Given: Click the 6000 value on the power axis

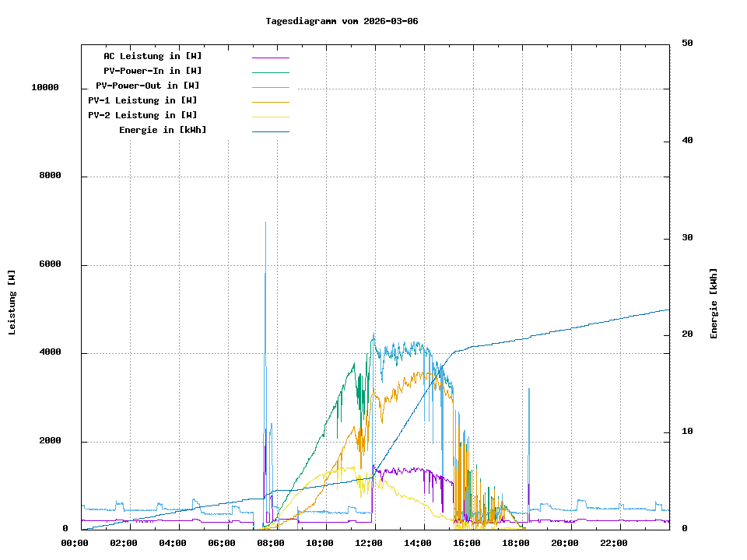Looking at the screenshot, I should [50, 265].
